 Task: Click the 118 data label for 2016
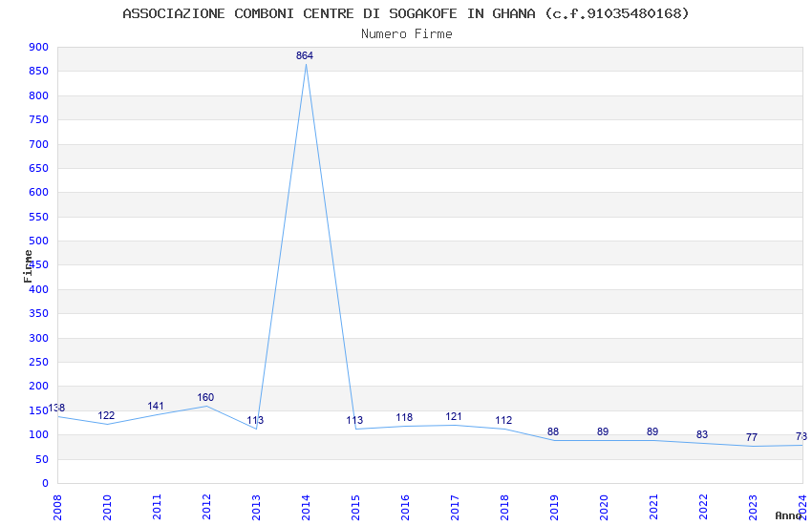point(404,417)
